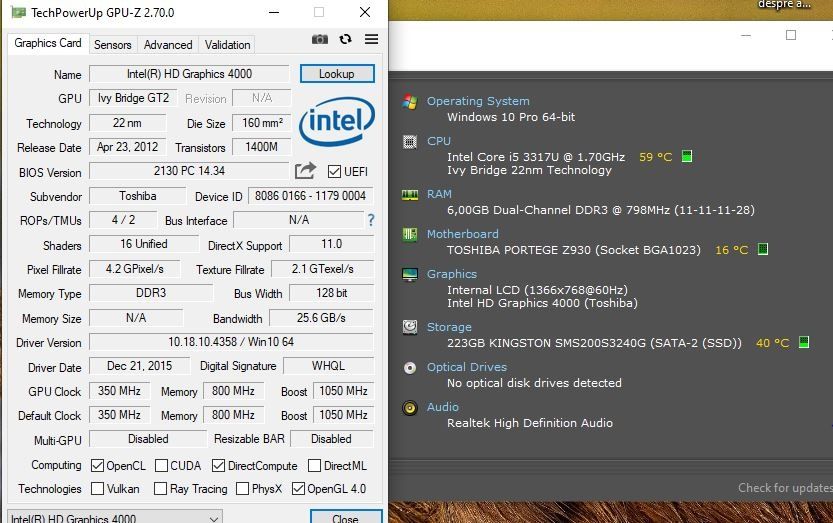The image size is (833, 523).
Task: Open the Operating System section link
Action: tap(478, 101)
